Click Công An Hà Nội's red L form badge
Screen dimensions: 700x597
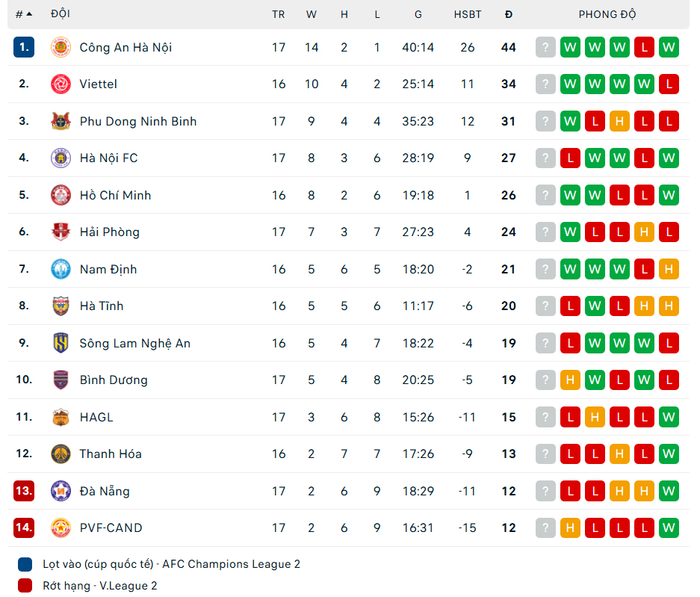pyautogui.click(x=644, y=48)
